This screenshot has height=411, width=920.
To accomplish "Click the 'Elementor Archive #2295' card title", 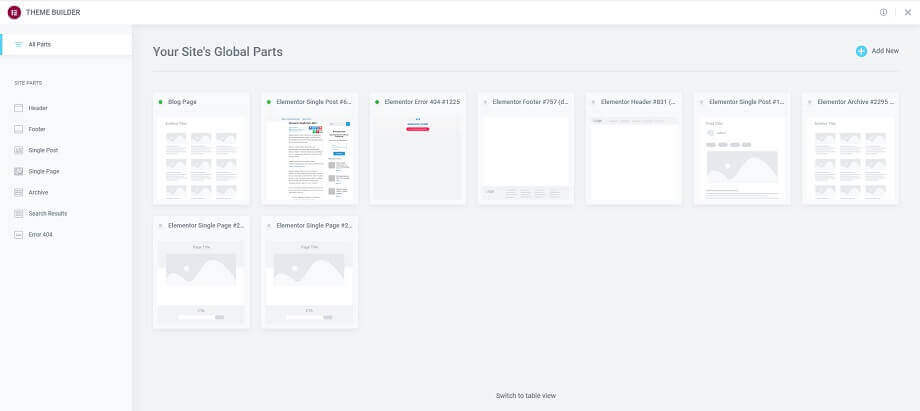I will (x=855, y=102).
